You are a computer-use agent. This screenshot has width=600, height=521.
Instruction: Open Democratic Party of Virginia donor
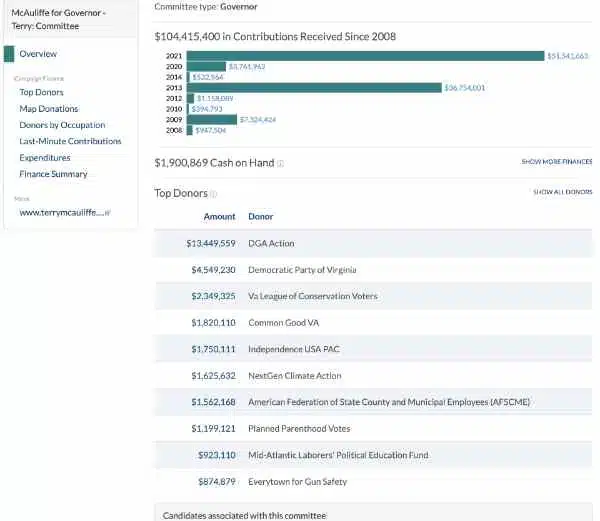coord(302,270)
